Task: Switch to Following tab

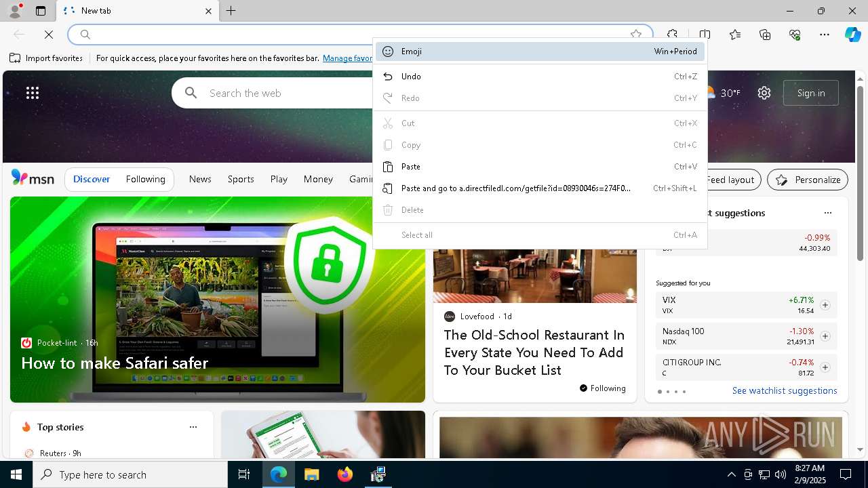Action: [x=145, y=179]
